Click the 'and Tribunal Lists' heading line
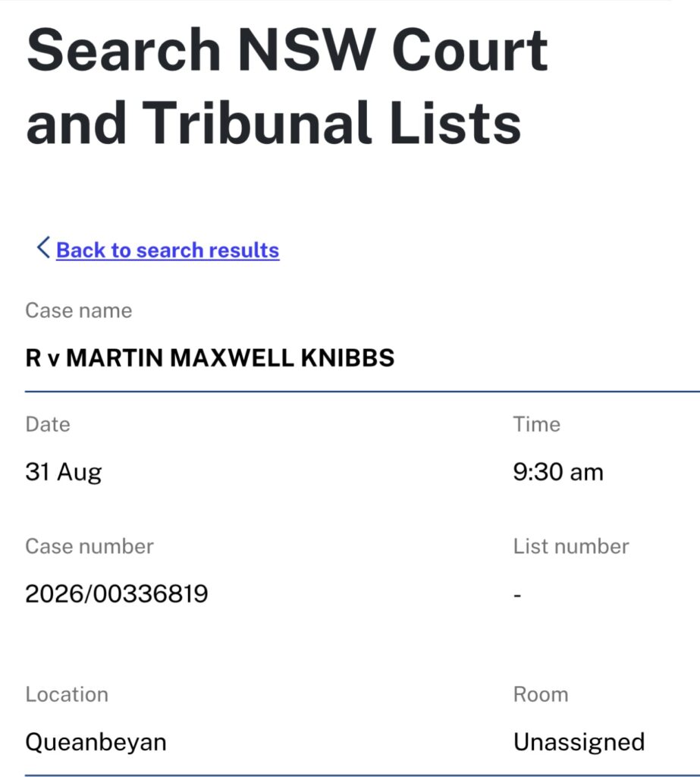This screenshot has height=777, width=700. [274, 122]
